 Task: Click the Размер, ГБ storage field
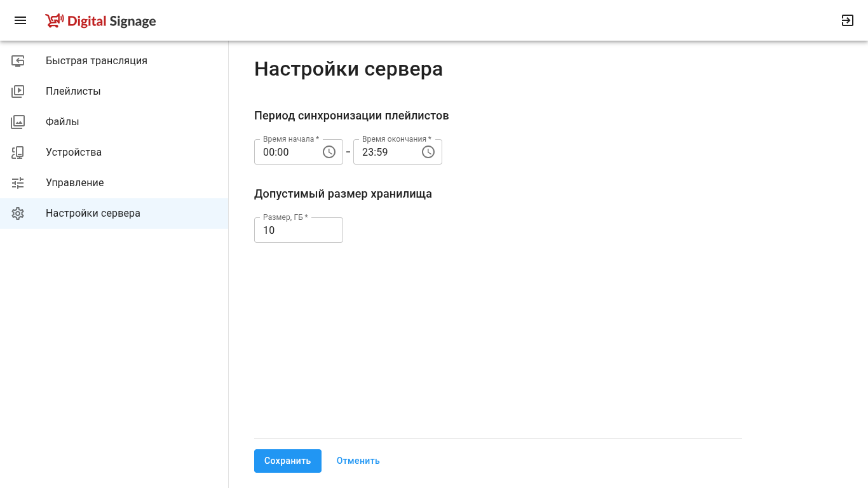click(x=298, y=230)
